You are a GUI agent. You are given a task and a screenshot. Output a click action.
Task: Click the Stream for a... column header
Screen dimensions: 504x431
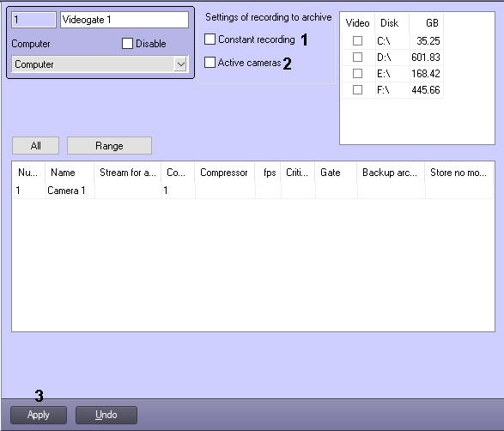pyautogui.click(x=128, y=173)
